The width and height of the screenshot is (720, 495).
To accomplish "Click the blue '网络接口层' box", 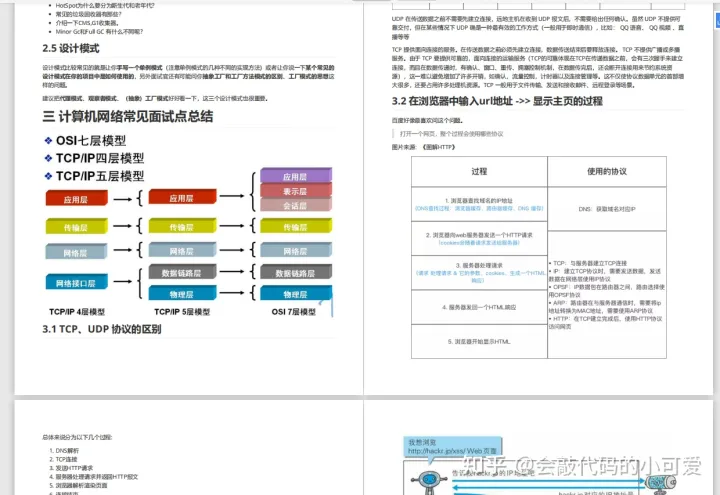I will [x=76, y=282].
